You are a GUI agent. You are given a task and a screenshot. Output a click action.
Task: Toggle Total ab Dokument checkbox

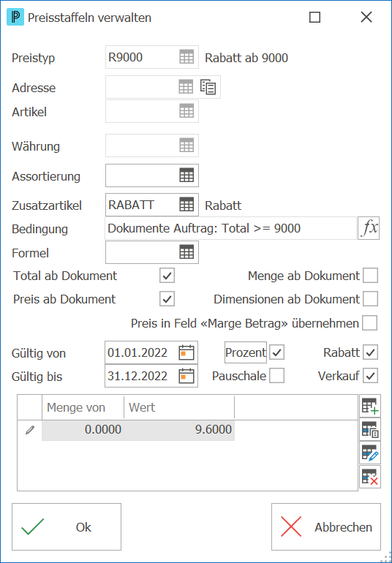pyautogui.click(x=167, y=276)
